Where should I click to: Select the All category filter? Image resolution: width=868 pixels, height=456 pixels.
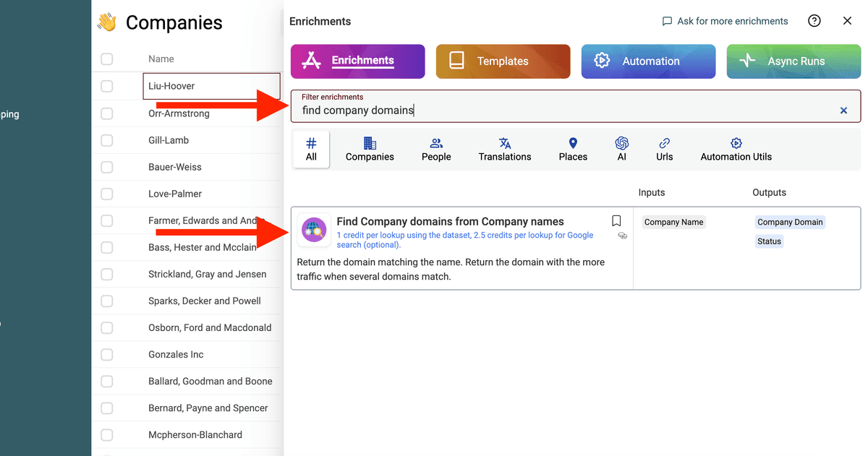311,150
